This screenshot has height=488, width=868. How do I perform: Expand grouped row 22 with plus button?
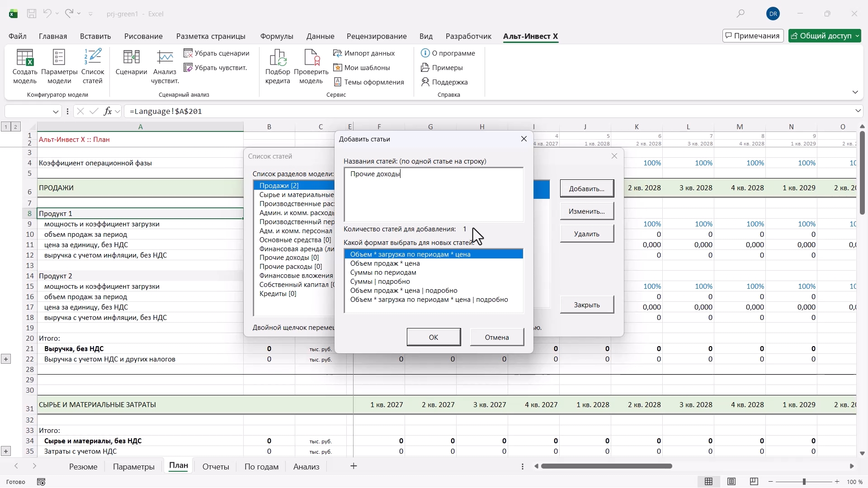coord(6,359)
